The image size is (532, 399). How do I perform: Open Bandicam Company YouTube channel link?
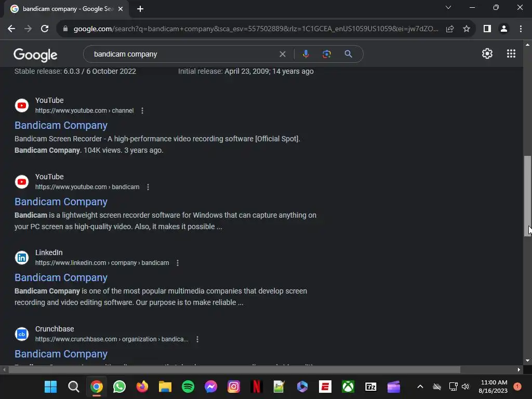pyautogui.click(x=61, y=126)
